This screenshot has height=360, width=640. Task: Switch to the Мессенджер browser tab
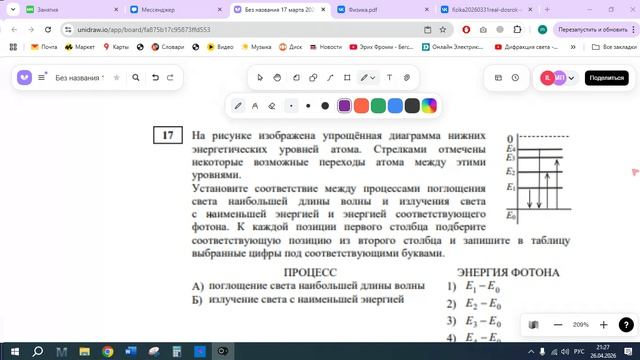click(x=176, y=9)
